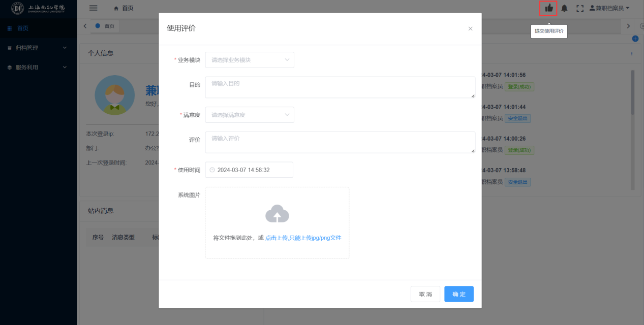The image size is (644, 325).
Task: Click the tab scroll right arrow
Action: 628,26
